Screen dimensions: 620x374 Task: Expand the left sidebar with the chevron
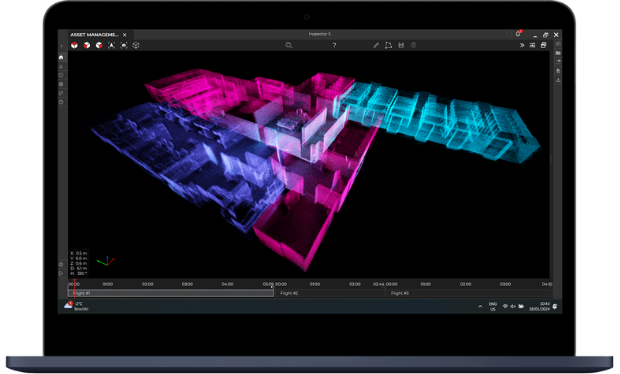(61, 46)
